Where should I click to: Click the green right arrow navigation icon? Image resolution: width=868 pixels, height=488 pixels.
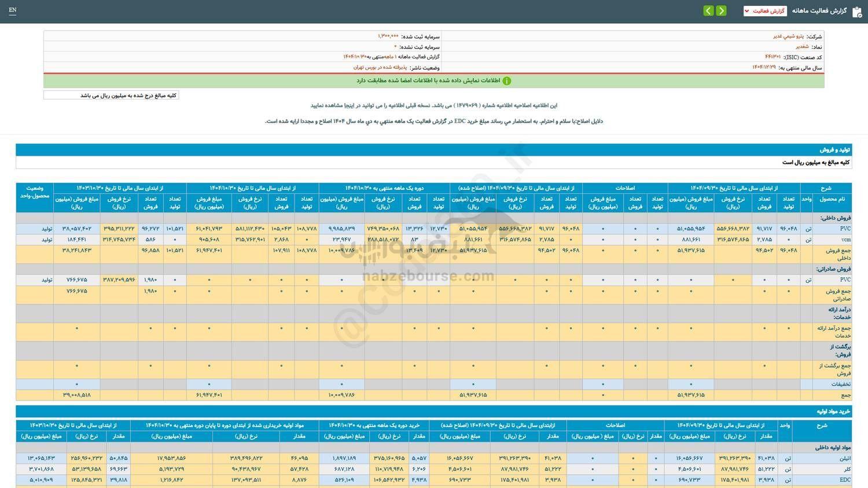point(721,10)
